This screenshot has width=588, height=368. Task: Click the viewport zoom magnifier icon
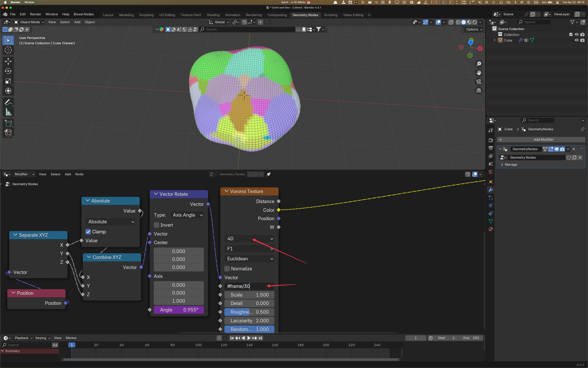[x=479, y=64]
